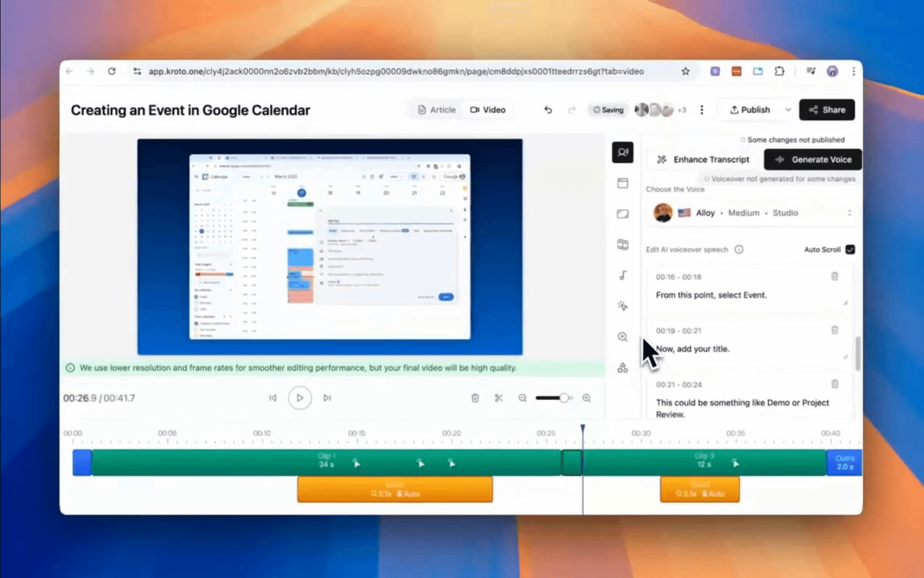
Task: Click the scissors icon to split the clip
Action: 498,398
